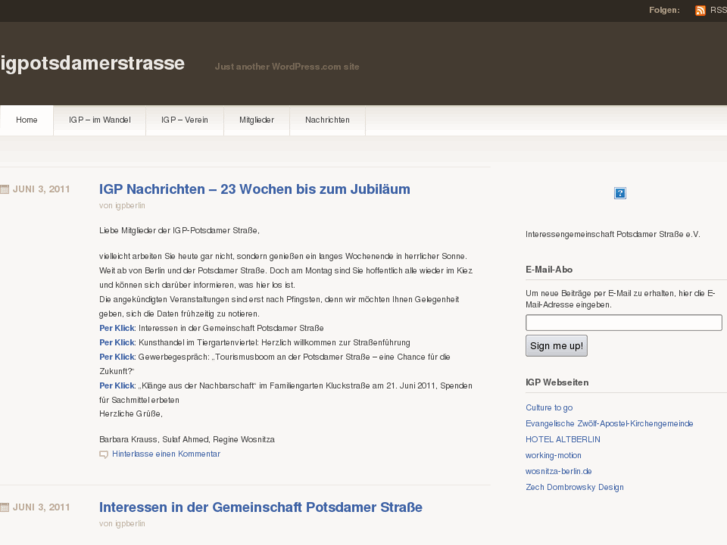Viewport: 727px width, 545px height.
Task: Open the RSS feed icon
Action: point(700,10)
